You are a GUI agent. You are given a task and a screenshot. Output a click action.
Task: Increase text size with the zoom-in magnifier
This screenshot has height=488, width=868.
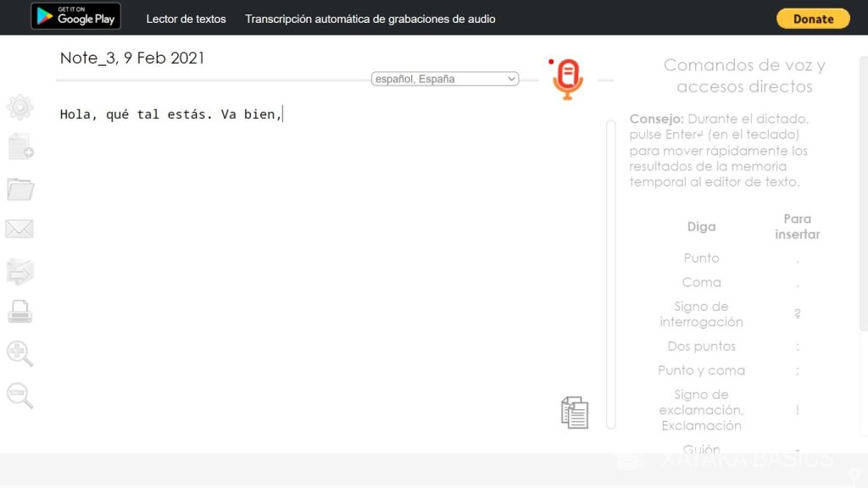point(20,353)
